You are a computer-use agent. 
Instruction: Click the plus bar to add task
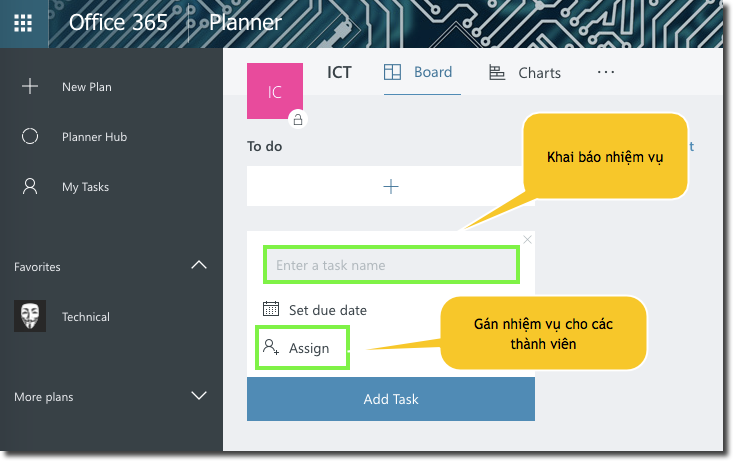pos(391,186)
